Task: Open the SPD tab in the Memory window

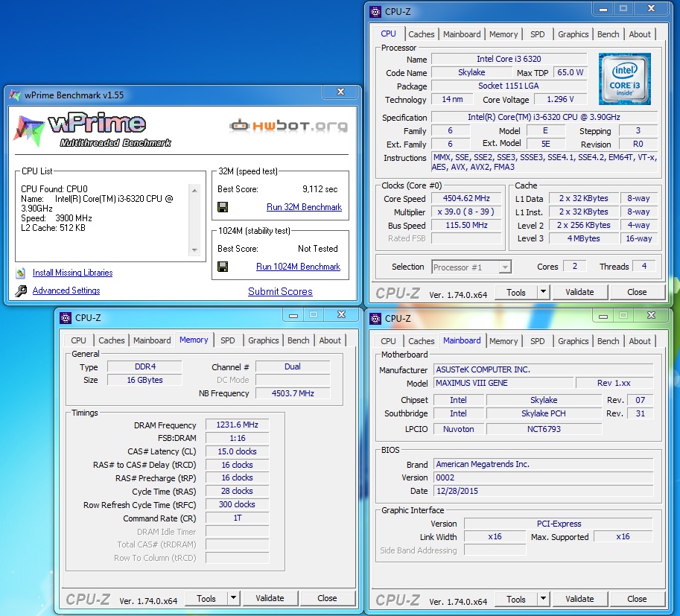Action: click(x=228, y=340)
